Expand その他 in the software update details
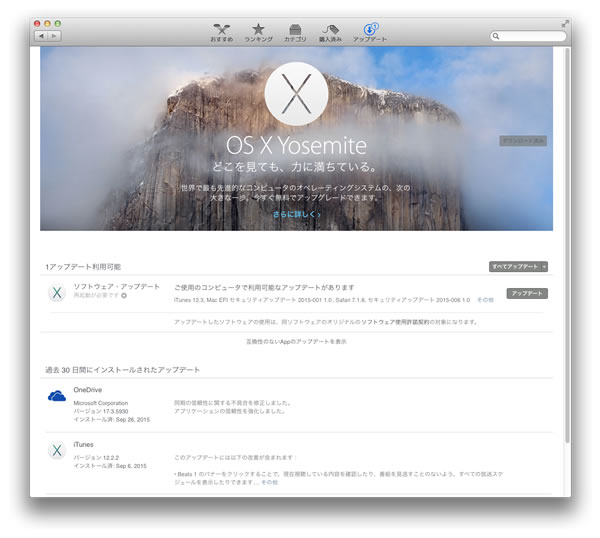The width and height of the screenshot is (600, 538). [x=485, y=300]
